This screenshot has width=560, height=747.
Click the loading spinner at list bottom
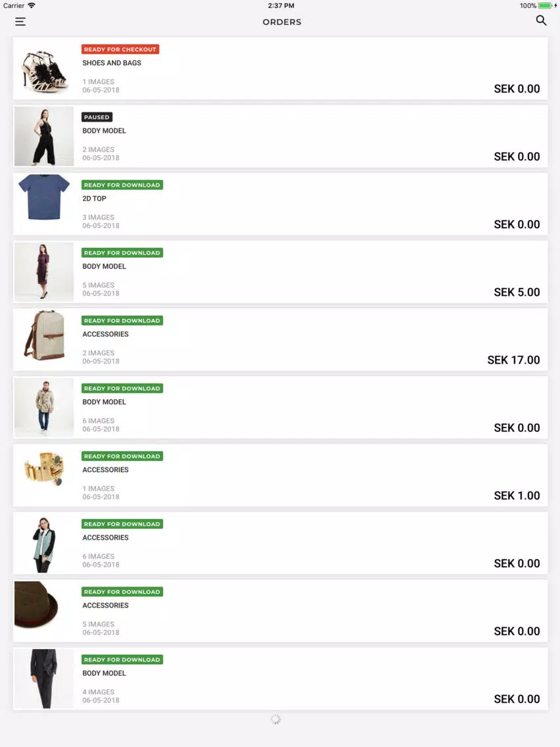click(x=275, y=719)
